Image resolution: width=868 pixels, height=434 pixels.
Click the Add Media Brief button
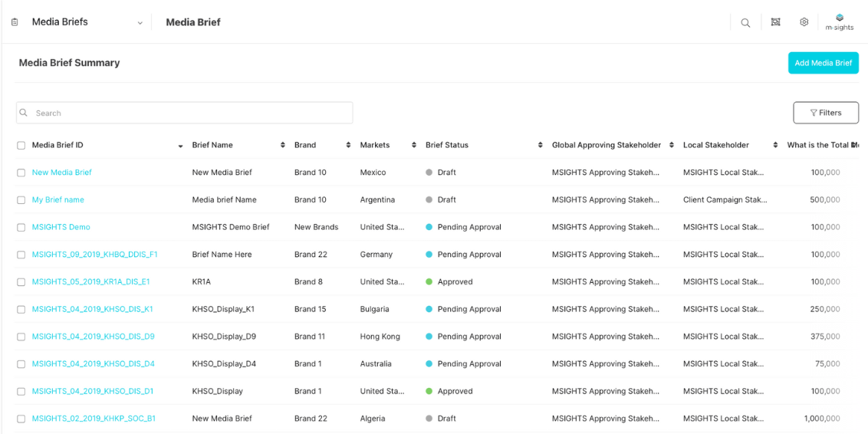click(823, 63)
